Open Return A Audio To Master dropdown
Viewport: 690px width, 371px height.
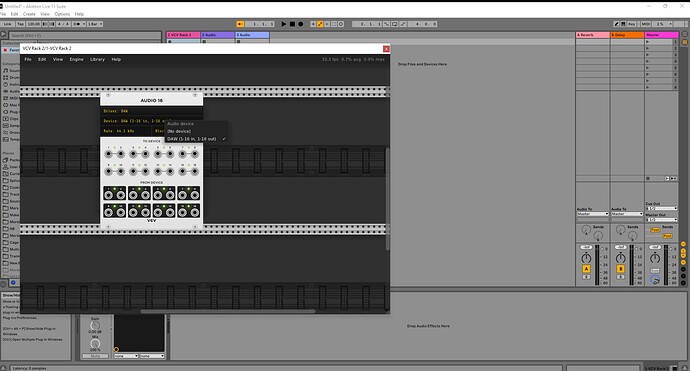(x=593, y=214)
